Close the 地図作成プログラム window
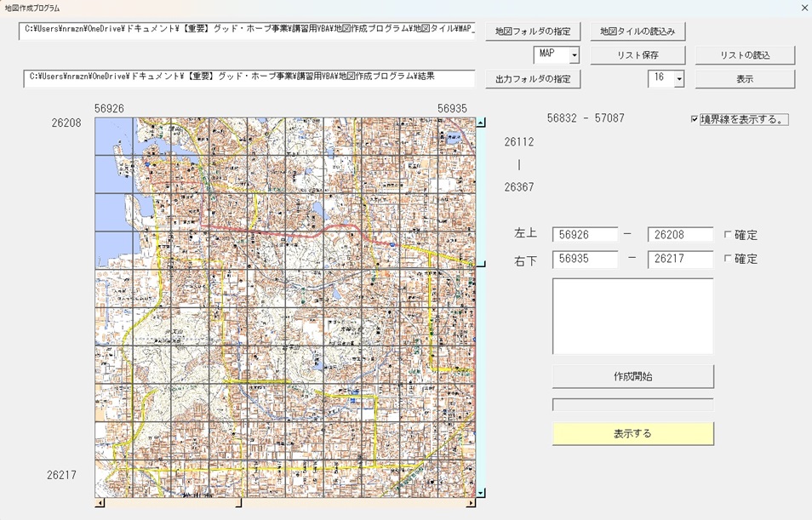812x520 pixels. pyautogui.click(x=804, y=8)
